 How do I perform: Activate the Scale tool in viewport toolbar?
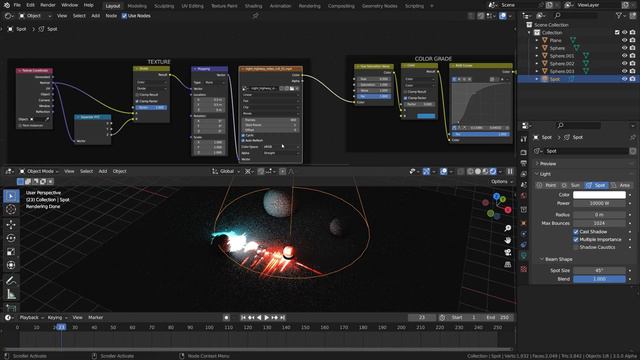point(11,252)
